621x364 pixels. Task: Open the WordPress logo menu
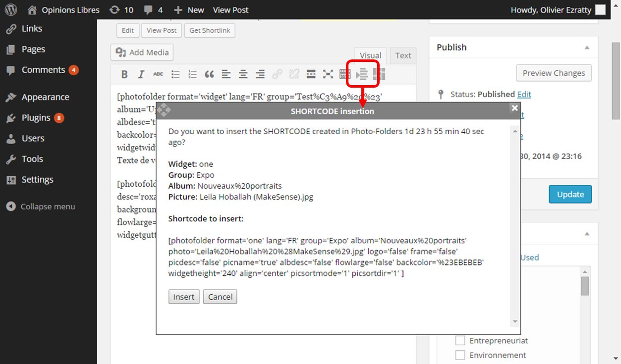pos(11,9)
